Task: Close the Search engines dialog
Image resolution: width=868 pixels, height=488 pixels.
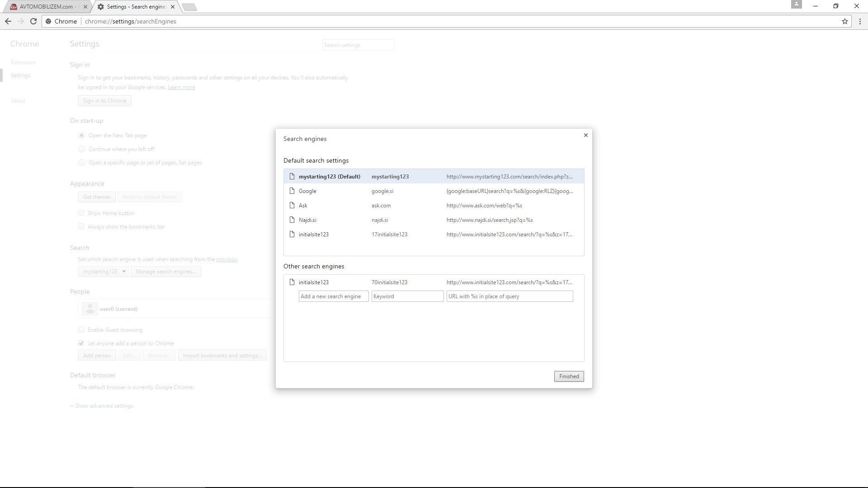Action: pos(586,135)
